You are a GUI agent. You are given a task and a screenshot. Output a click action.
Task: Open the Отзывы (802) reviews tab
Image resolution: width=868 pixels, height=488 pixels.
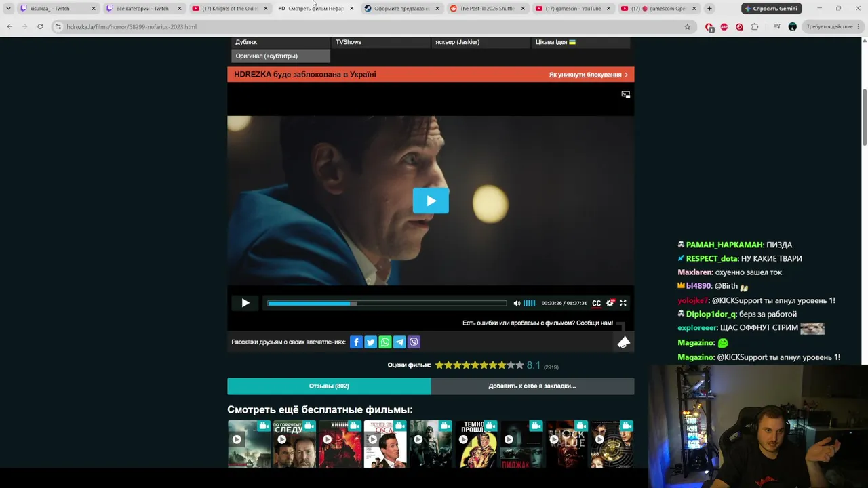point(329,386)
